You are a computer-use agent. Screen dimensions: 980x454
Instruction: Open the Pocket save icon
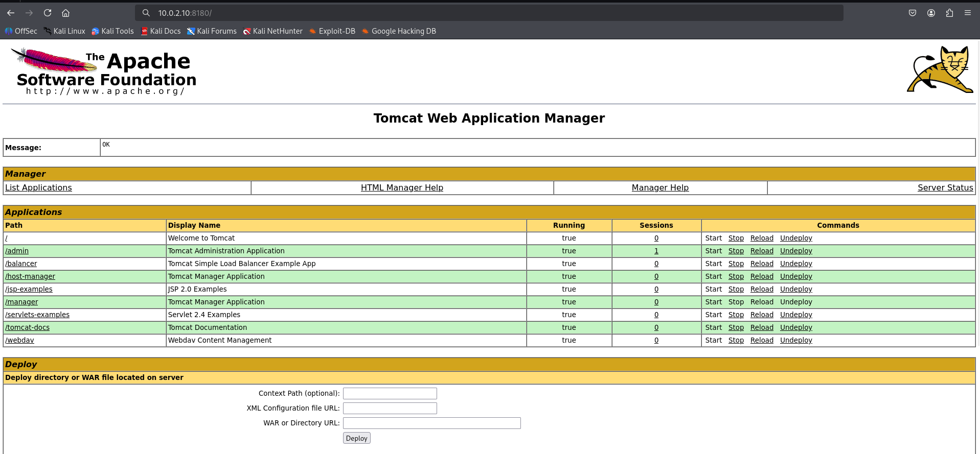coord(913,13)
